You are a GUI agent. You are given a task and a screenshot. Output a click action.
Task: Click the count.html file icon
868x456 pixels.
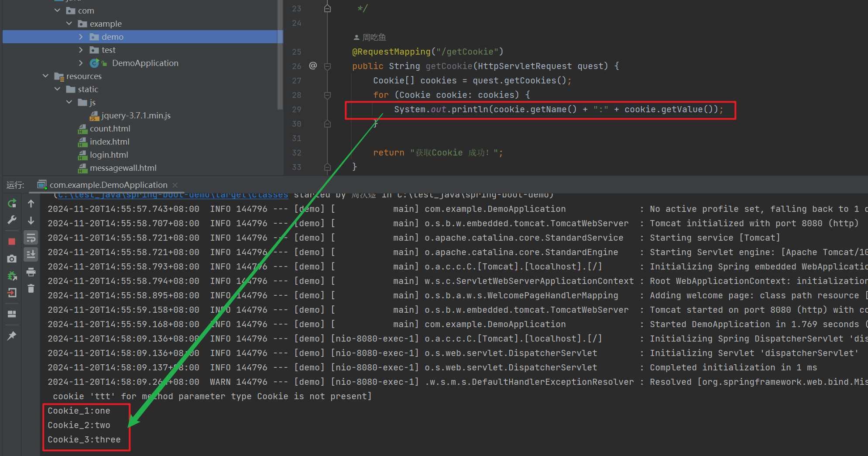click(x=82, y=129)
